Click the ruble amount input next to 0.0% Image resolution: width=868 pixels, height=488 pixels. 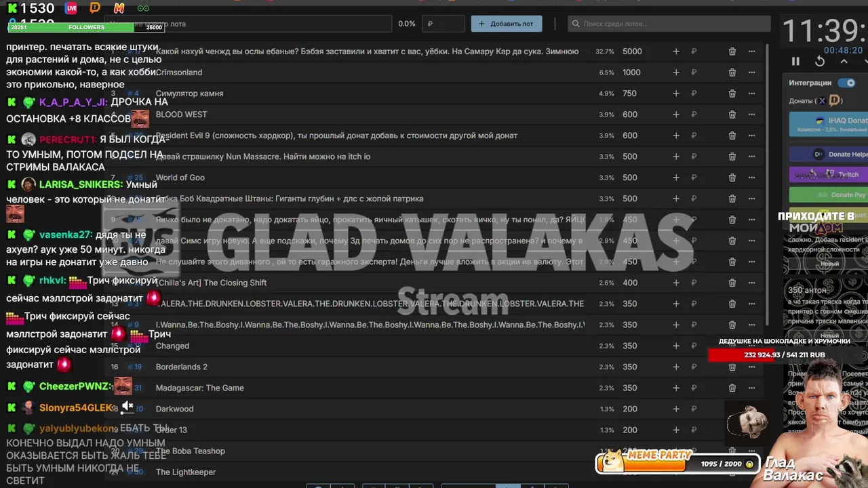click(443, 24)
